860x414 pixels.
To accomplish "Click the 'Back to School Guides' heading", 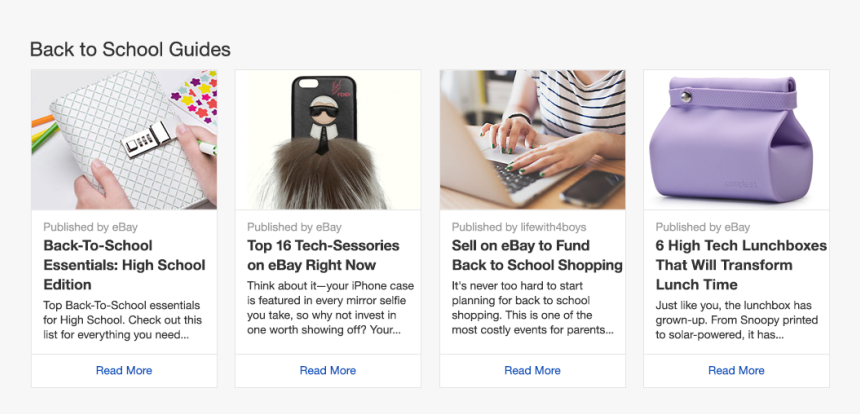I will 130,49.
